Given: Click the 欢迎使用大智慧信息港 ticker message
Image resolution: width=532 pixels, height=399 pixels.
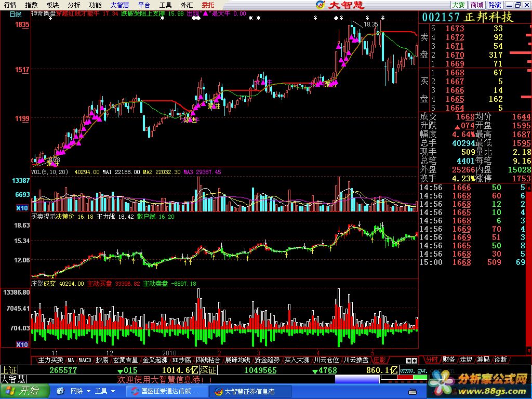Looking at the screenshot, I should point(165,380).
